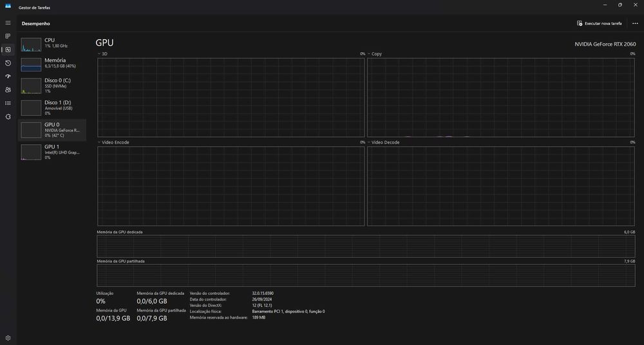The image size is (644, 345).
Task: Click the Video Decode graph
Action: (501, 186)
